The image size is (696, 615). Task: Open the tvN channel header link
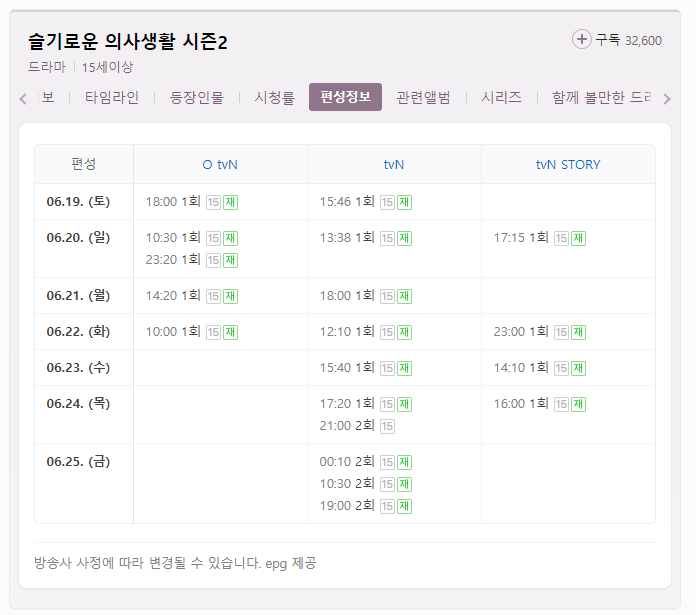tap(394, 165)
